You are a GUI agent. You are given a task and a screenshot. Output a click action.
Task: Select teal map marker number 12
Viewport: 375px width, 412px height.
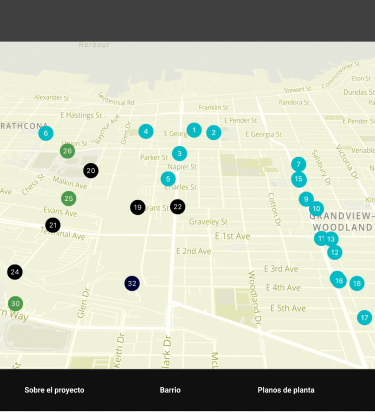click(335, 252)
